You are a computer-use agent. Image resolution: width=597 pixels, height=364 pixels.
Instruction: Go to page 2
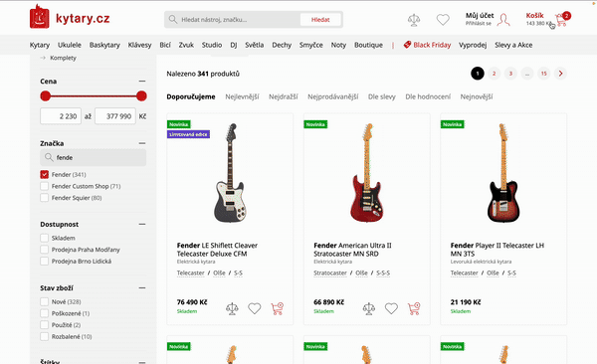494,74
